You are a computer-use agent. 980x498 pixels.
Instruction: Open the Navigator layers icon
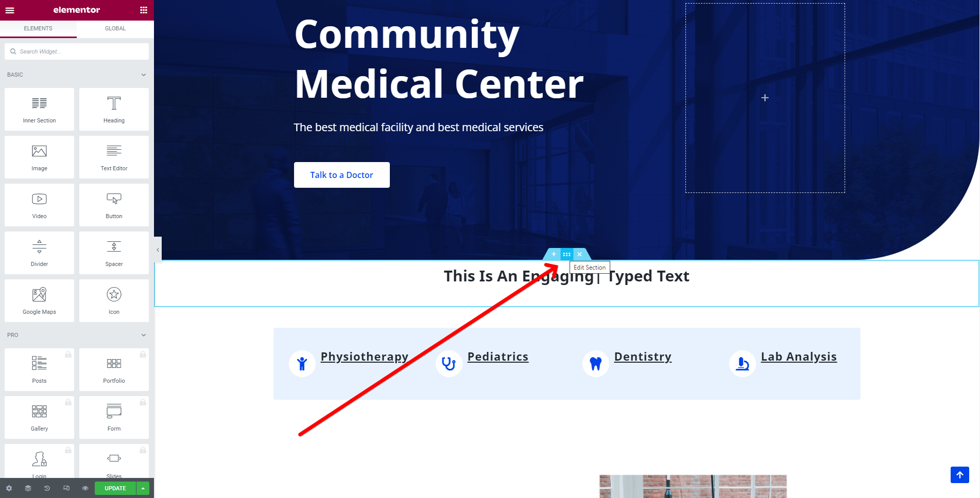click(x=28, y=488)
